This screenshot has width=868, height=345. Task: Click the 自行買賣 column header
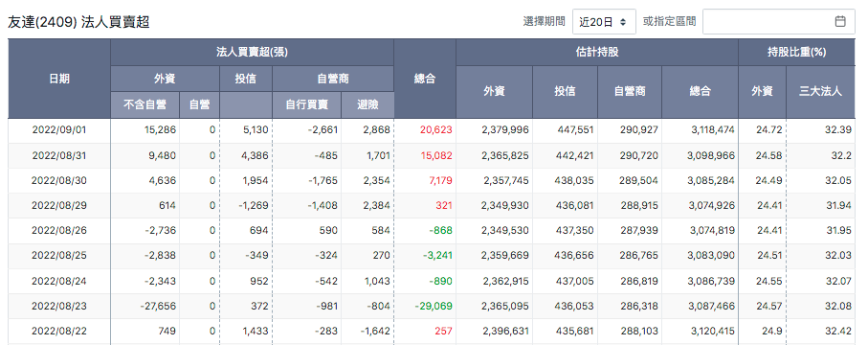click(x=306, y=104)
